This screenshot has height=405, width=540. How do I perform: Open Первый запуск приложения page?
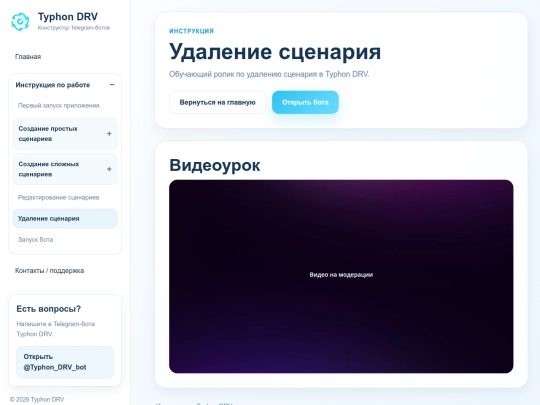pyautogui.click(x=59, y=105)
